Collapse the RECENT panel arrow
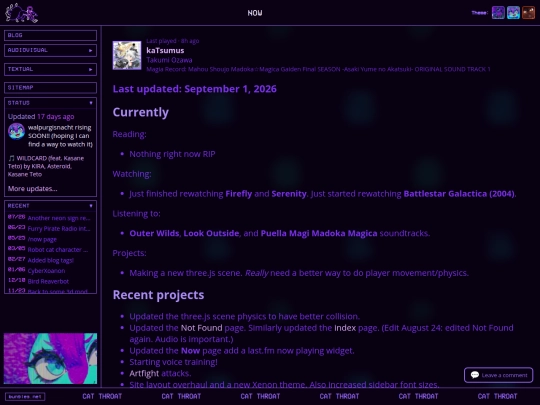The width and height of the screenshot is (540, 405). coord(91,206)
